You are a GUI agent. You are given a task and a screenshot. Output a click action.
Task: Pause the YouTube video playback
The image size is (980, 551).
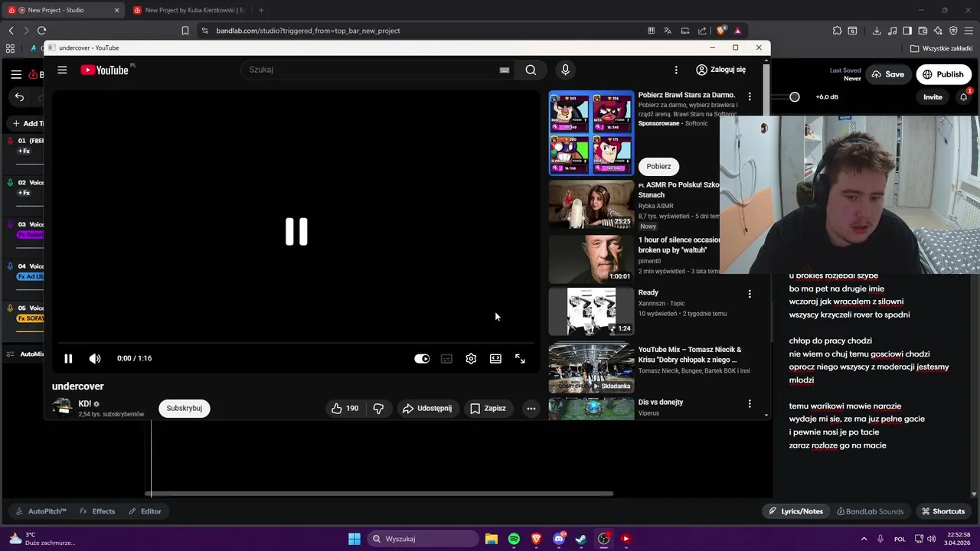(68, 358)
